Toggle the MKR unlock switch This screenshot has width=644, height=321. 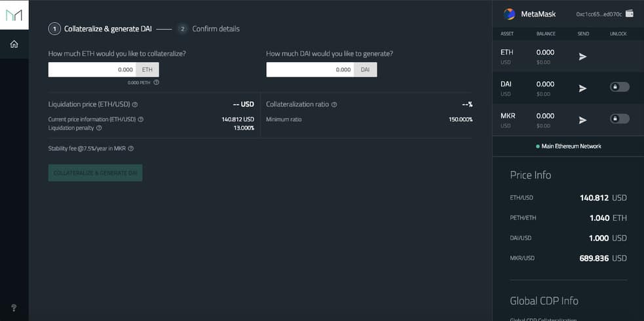[x=619, y=119]
